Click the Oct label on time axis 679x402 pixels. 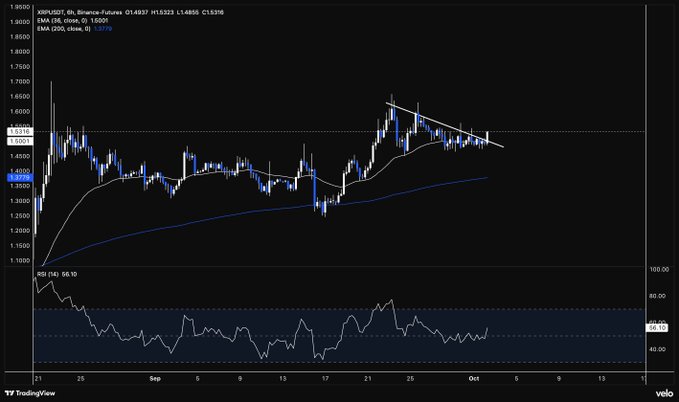click(x=474, y=379)
